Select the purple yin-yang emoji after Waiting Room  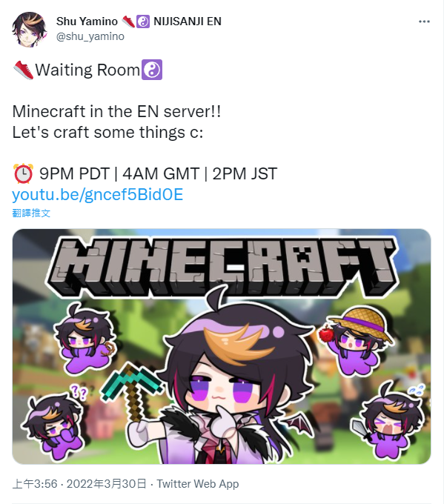click(152, 70)
